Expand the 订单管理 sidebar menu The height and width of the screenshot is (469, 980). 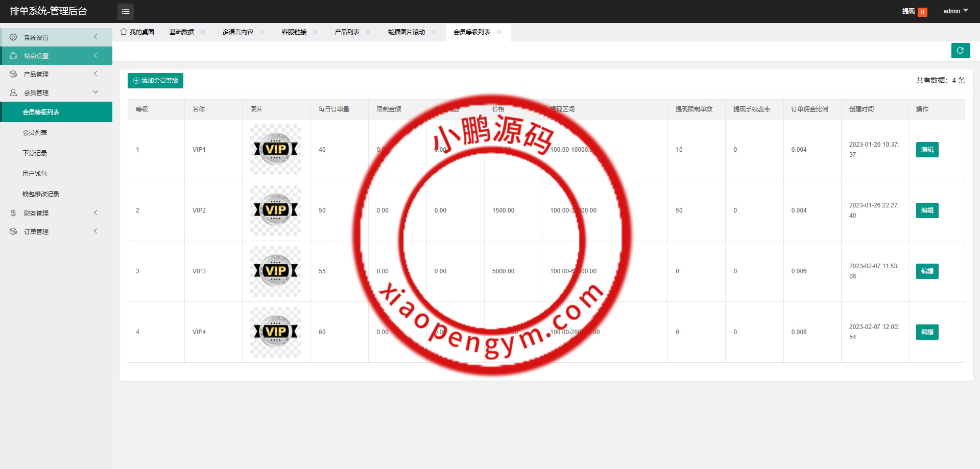(56, 231)
